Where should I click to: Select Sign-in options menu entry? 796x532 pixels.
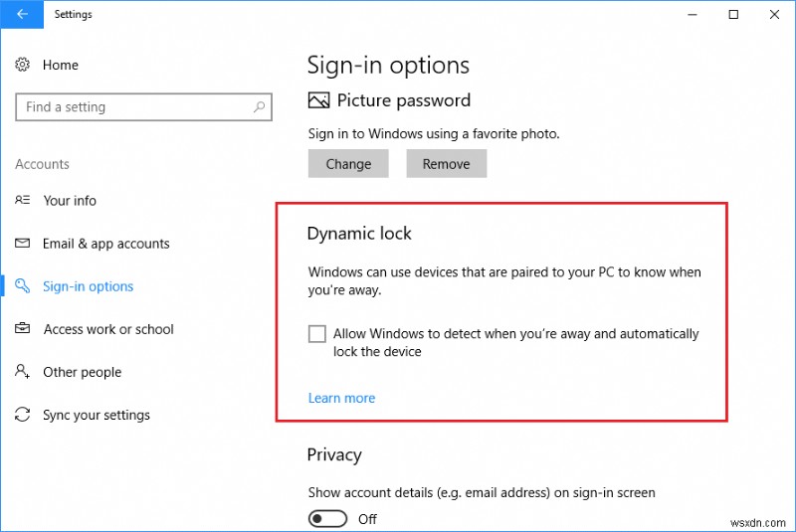click(x=88, y=286)
